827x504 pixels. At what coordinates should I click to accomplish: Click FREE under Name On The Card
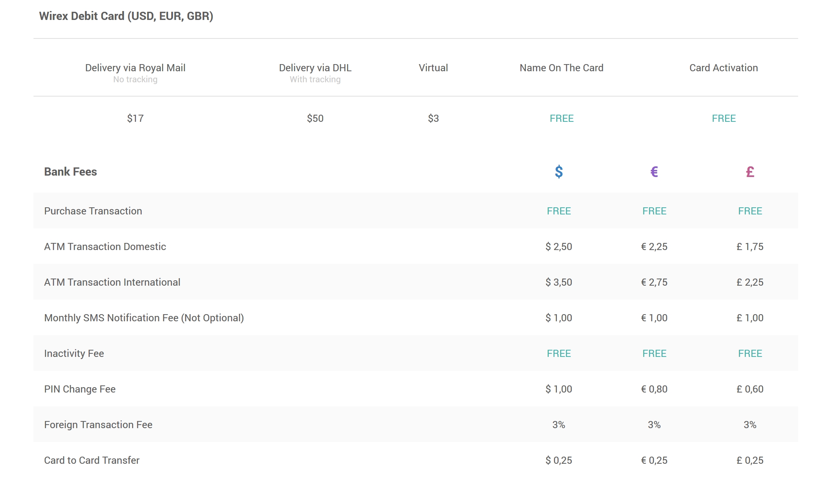point(562,118)
